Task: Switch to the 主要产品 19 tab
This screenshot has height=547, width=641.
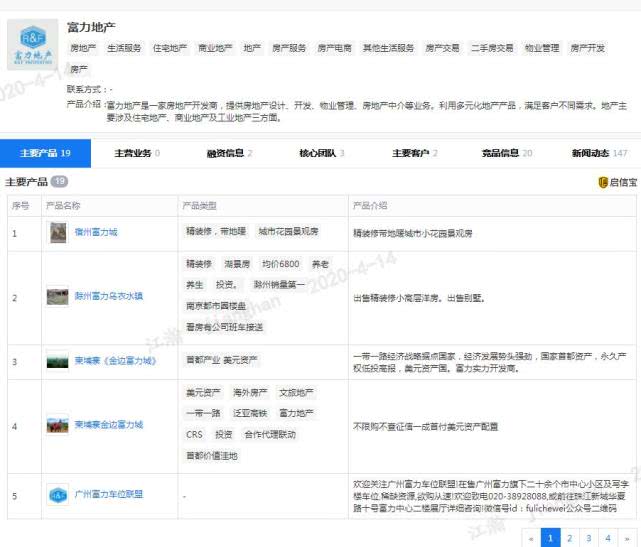Action: click(x=45, y=153)
